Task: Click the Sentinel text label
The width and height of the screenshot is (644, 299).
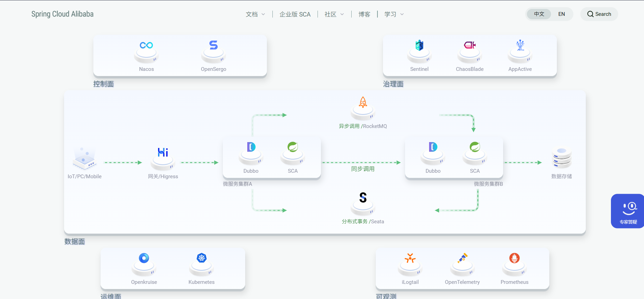Action: pos(419,69)
